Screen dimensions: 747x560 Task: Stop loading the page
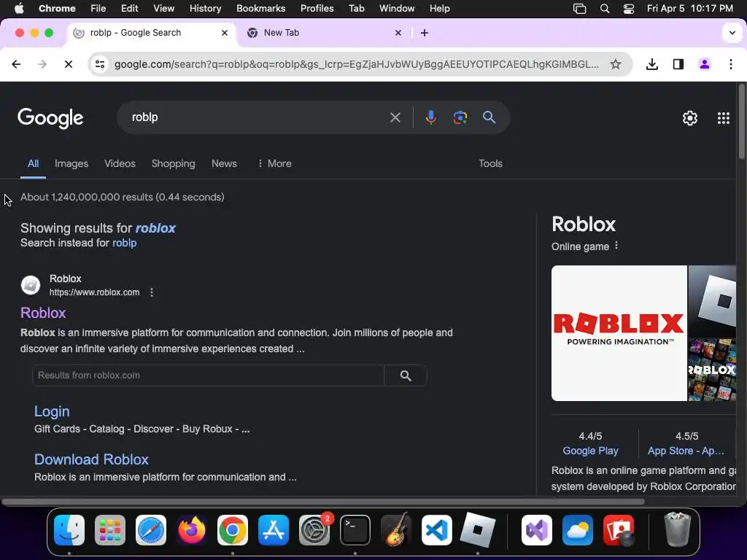pyautogui.click(x=68, y=64)
